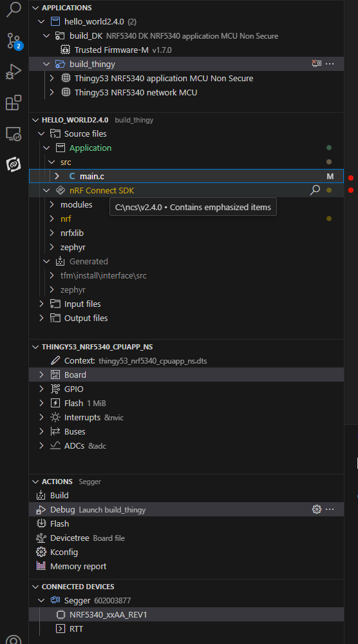Click the search icon on nRF Connect SDK row
This screenshot has height=644, width=358.
pyautogui.click(x=315, y=190)
